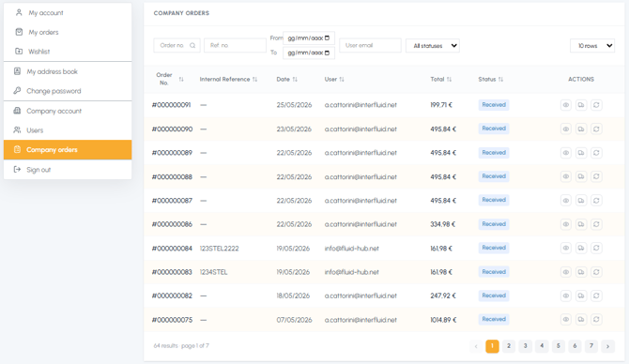The height and width of the screenshot is (364, 629).
Task: Reorder order #000000082 with the refresh icon
Action: pos(596,296)
